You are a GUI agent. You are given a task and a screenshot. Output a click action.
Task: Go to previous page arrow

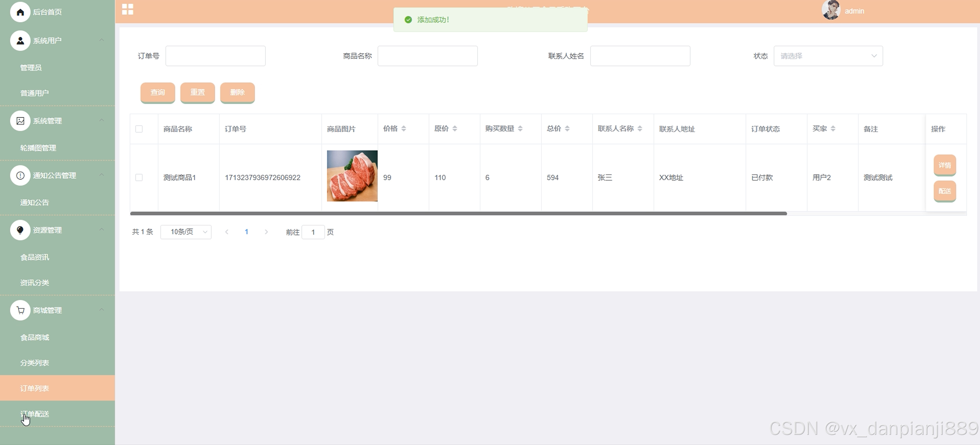(227, 232)
